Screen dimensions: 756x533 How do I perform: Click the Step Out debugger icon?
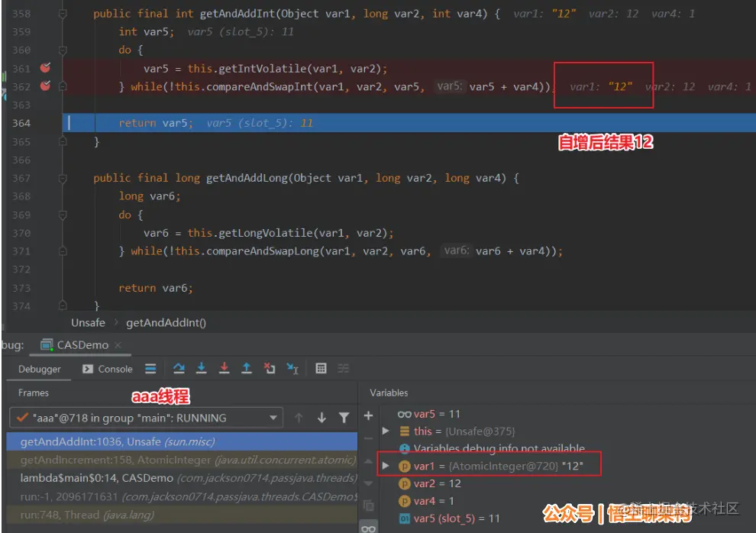[247, 369]
